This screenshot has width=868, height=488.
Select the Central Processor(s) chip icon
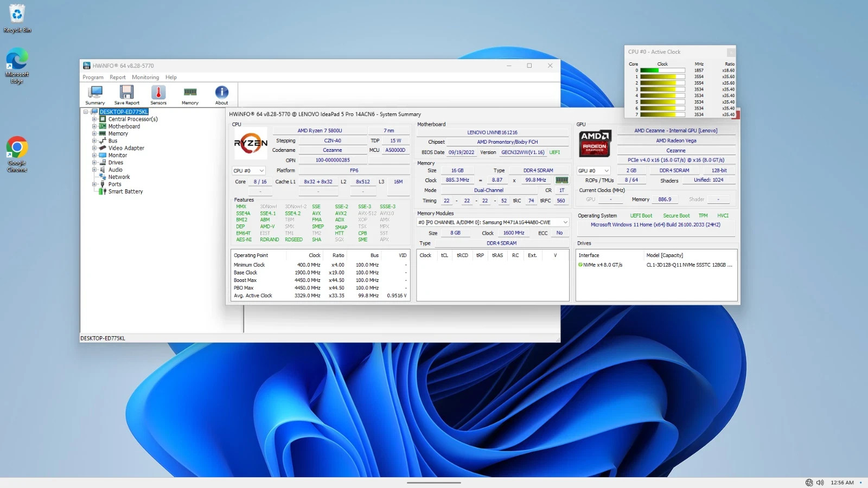click(x=103, y=119)
